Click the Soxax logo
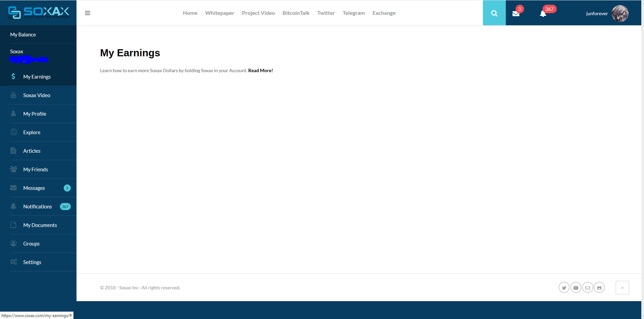 point(38,13)
